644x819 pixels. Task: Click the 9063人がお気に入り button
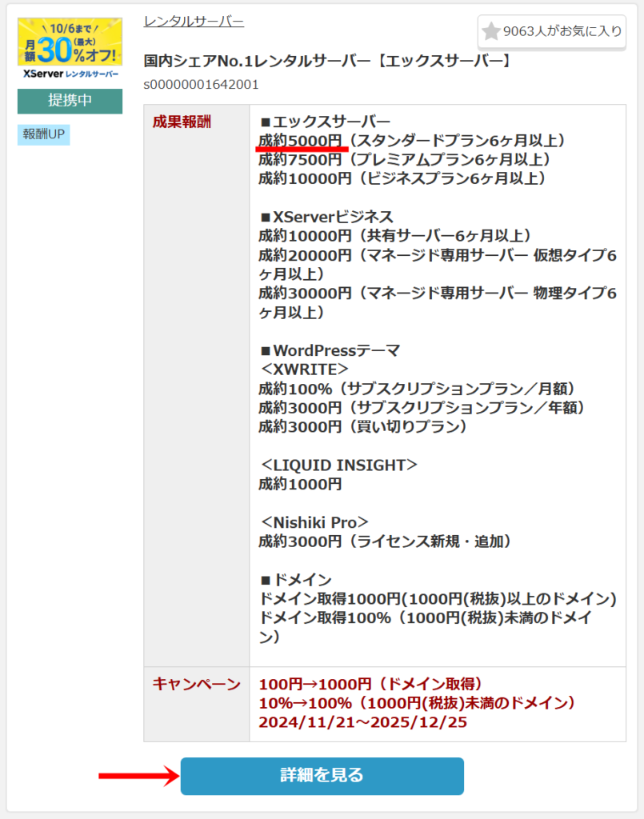pyautogui.click(x=551, y=31)
